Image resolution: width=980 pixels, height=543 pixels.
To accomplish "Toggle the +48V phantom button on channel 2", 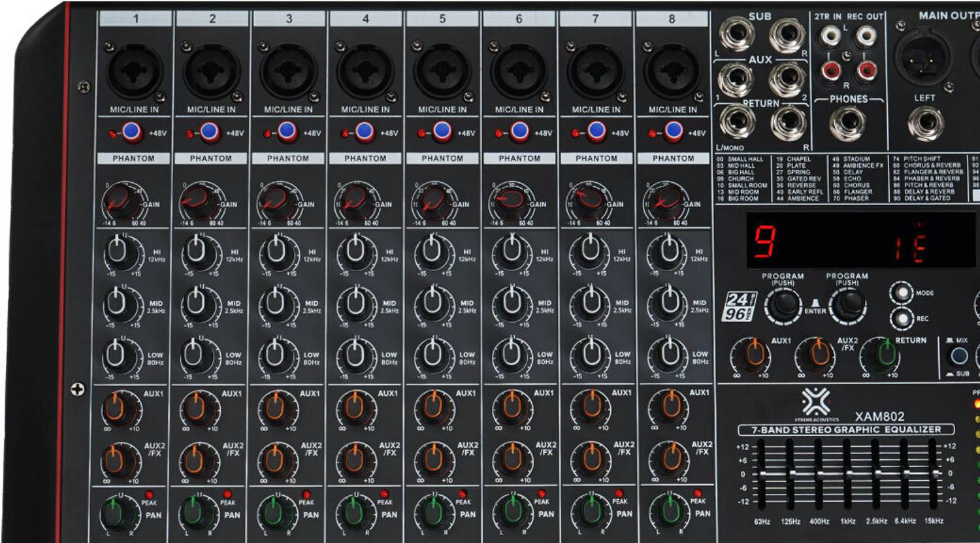I will 209,133.
